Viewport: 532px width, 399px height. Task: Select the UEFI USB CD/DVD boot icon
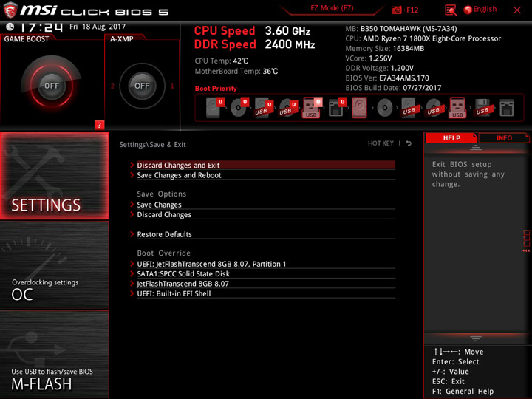pos(287,108)
